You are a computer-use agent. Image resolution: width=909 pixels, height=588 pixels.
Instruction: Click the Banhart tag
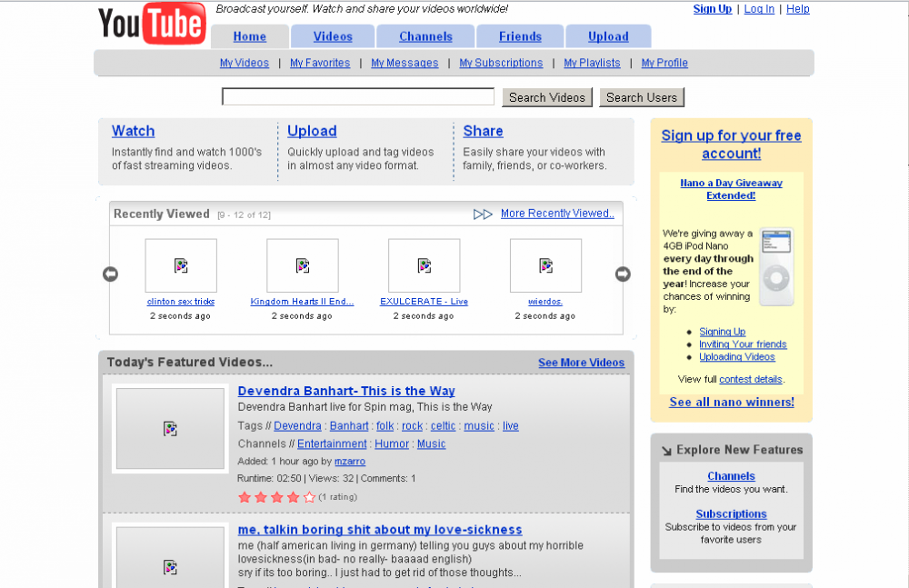349,425
